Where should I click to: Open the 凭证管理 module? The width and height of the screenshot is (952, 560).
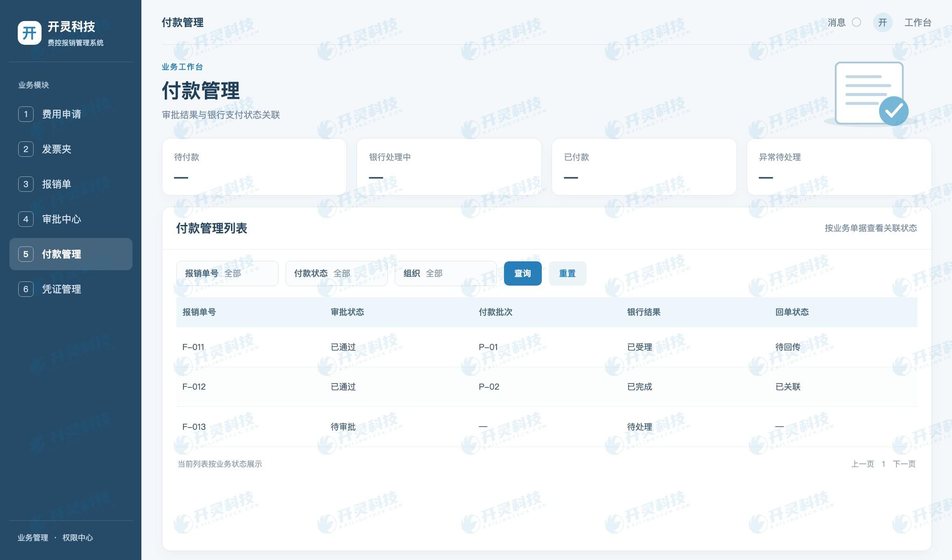[71, 289]
